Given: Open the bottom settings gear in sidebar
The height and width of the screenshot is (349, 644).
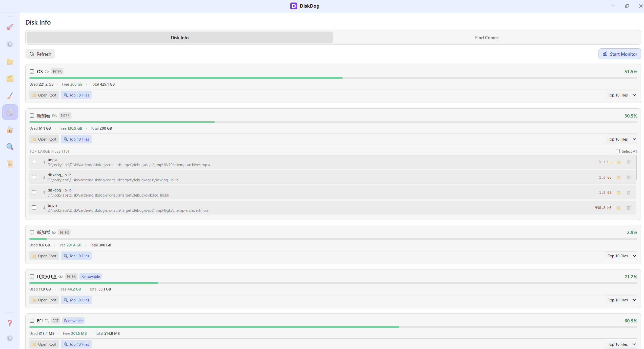Looking at the screenshot, I should coord(10,338).
